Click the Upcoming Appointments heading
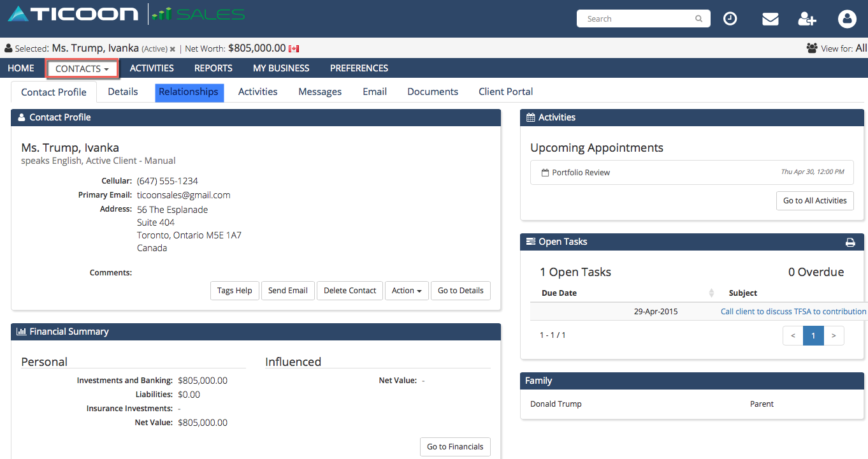The width and height of the screenshot is (868, 459). (597, 148)
